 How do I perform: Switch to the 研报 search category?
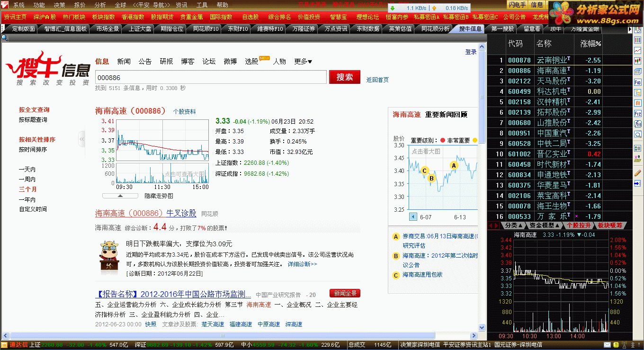(x=166, y=62)
